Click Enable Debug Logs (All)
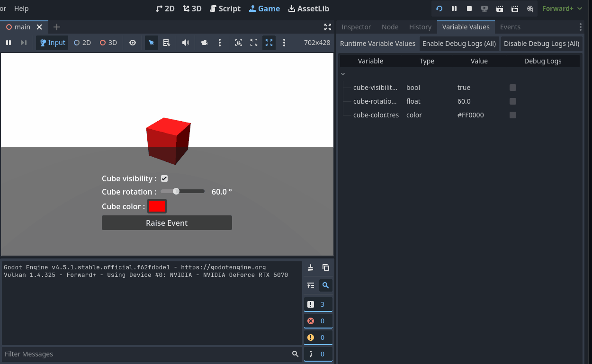This screenshot has height=364, width=592. pos(459,44)
